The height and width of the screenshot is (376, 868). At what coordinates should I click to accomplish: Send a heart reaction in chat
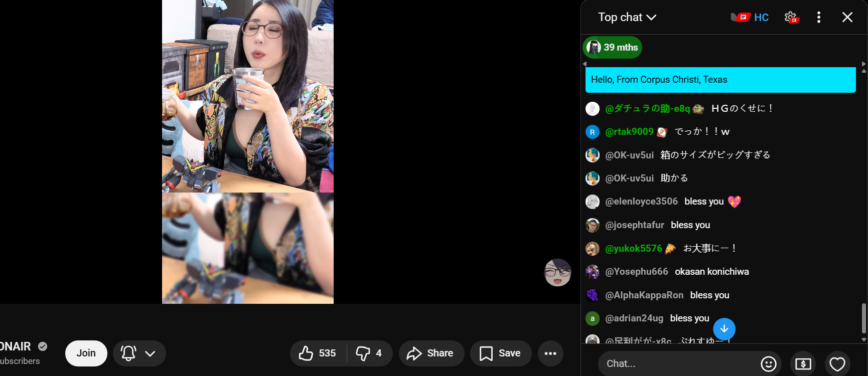837,364
